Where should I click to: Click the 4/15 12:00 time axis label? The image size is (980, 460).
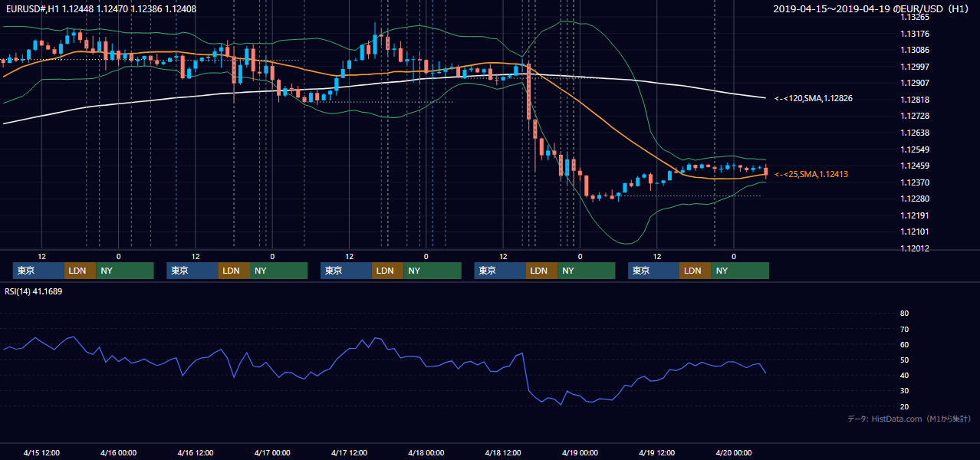[x=42, y=453]
